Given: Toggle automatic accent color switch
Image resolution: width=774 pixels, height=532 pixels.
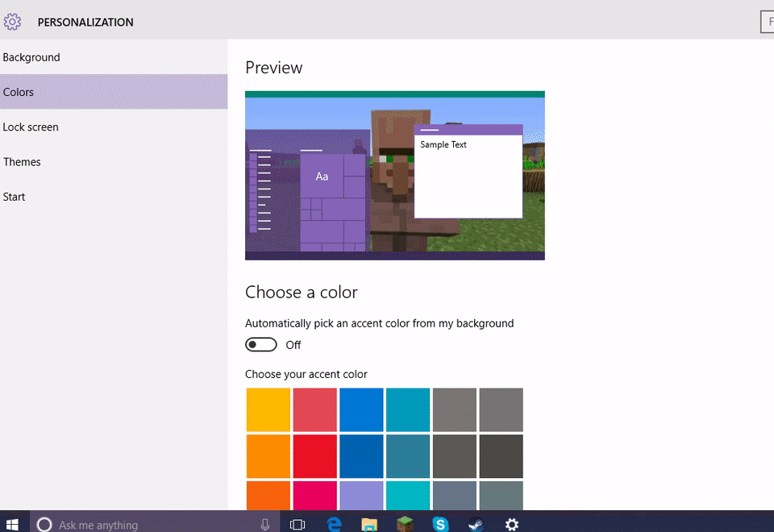Looking at the screenshot, I should point(261,344).
